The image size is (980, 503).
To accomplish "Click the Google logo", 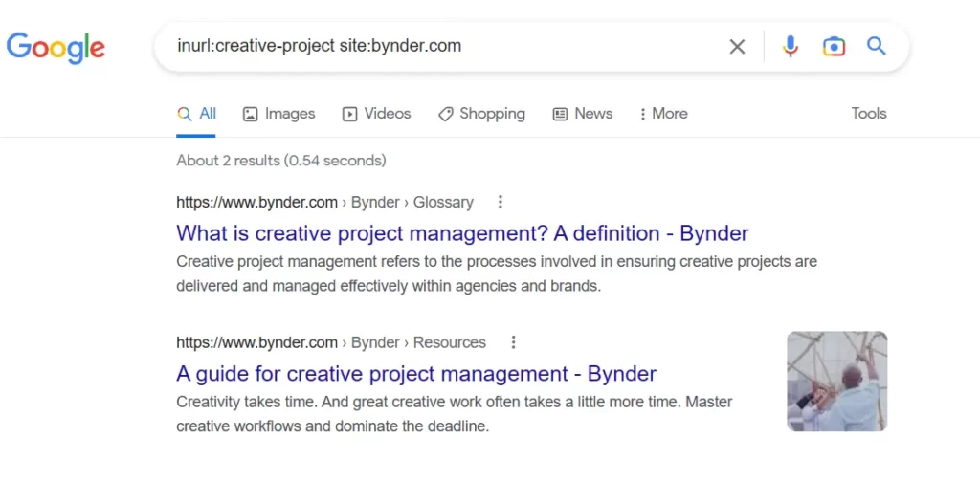I will [56, 48].
